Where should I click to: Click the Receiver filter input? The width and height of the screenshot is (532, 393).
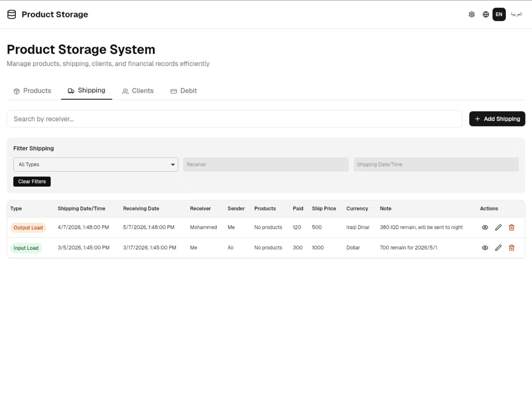point(266,164)
